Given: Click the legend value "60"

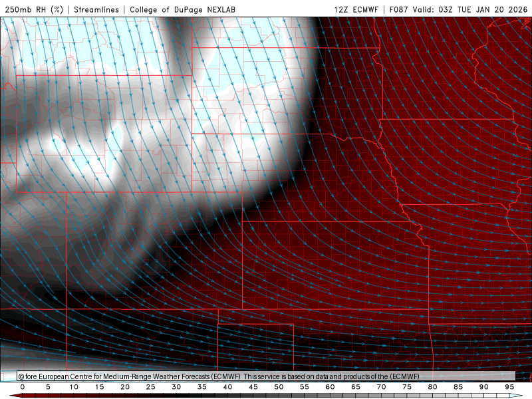Looking at the screenshot, I should click(330, 387).
